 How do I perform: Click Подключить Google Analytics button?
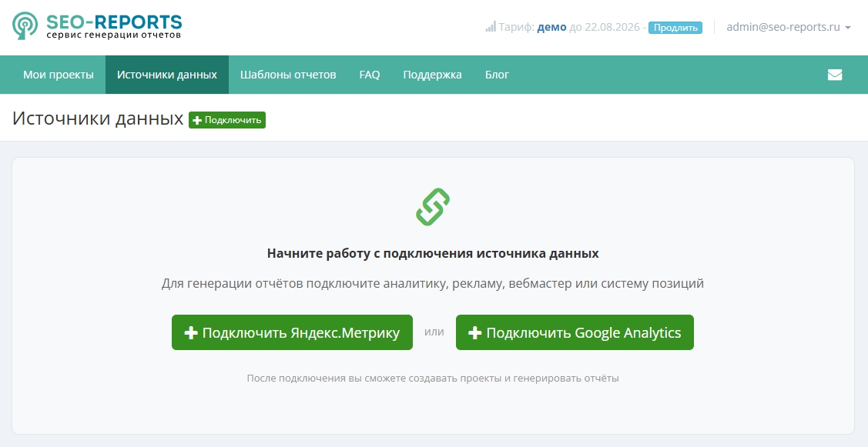(575, 332)
